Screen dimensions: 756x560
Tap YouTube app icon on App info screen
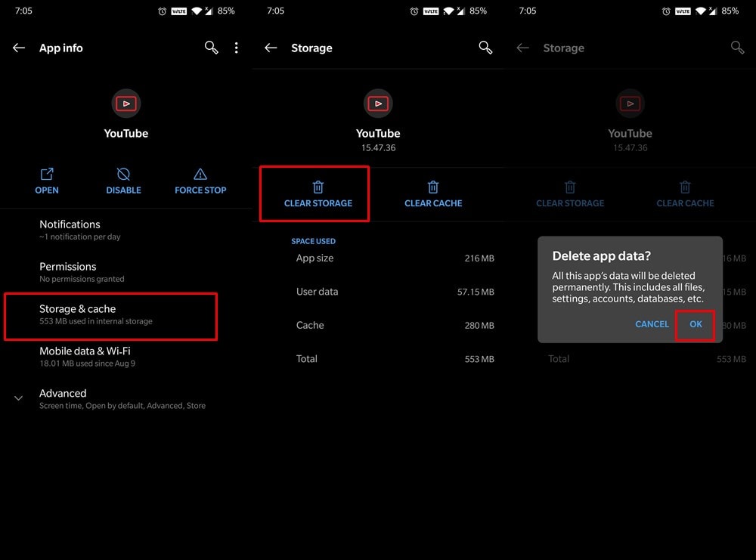click(126, 103)
